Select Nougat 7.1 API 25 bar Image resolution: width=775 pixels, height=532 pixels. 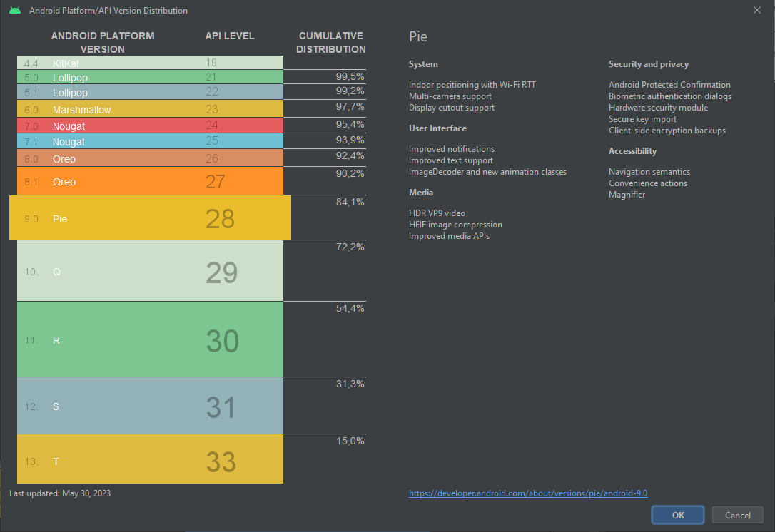(x=150, y=141)
